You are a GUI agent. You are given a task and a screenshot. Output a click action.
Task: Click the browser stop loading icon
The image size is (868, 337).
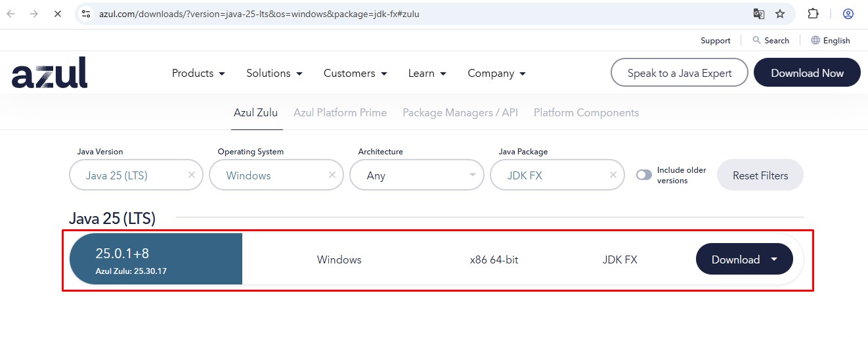pyautogui.click(x=57, y=14)
